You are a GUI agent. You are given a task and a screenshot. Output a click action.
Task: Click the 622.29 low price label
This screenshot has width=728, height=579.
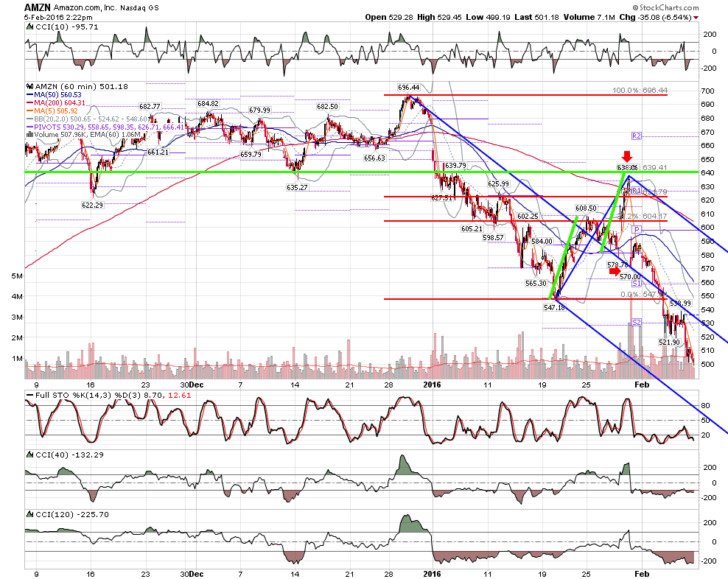92,205
